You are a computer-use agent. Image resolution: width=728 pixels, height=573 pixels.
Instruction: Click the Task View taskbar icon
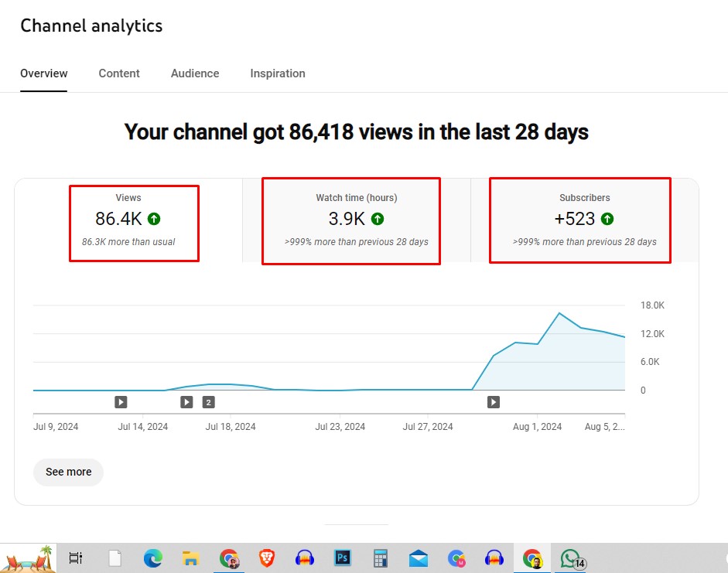(76, 558)
